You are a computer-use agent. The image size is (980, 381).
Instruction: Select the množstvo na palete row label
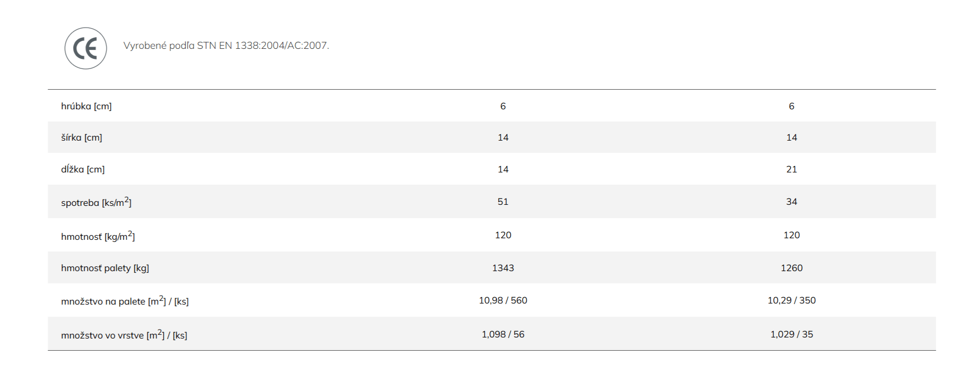click(125, 301)
